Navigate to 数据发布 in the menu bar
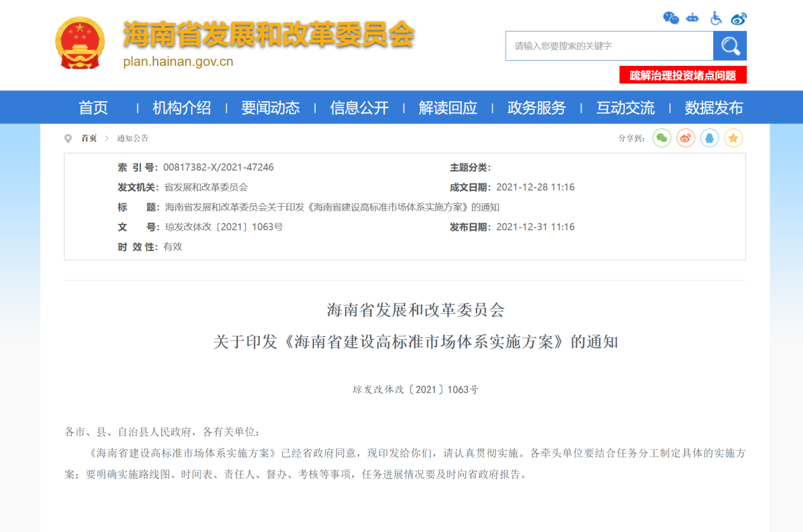Image resolution: width=803 pixels, height=532 pixels. (713, 108)
